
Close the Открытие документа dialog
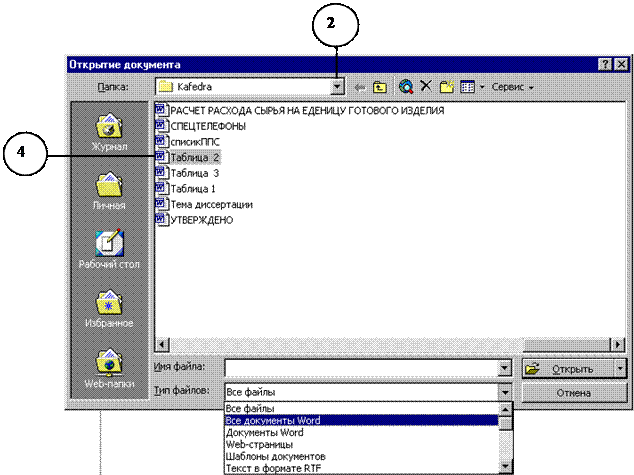point(621,65)
